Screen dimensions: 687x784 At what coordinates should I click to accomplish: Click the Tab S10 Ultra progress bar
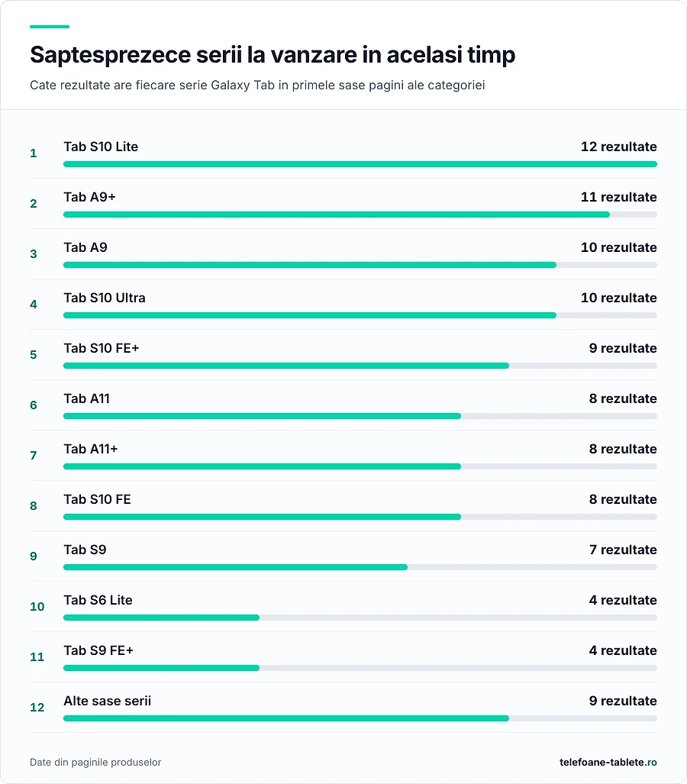(360, 315)
